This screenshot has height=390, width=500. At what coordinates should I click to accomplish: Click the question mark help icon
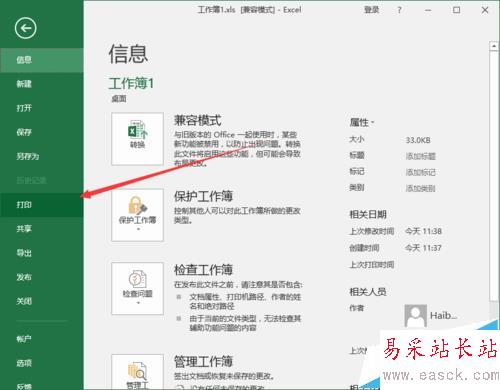[399, 10]
